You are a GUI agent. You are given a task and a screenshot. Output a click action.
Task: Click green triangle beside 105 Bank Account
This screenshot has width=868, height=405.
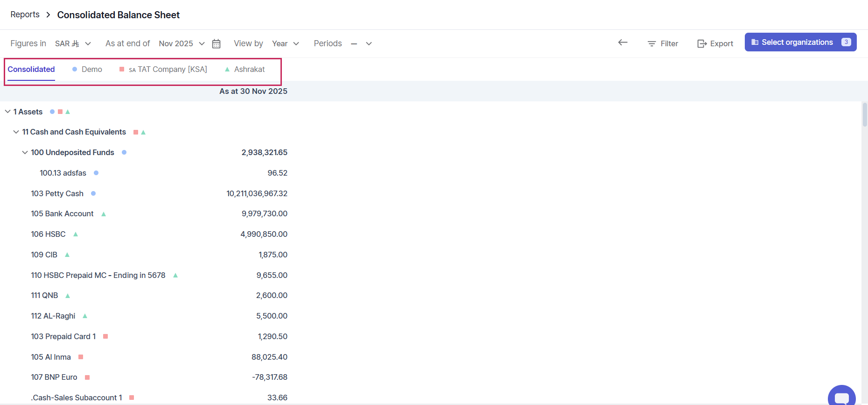coord(104,214)
